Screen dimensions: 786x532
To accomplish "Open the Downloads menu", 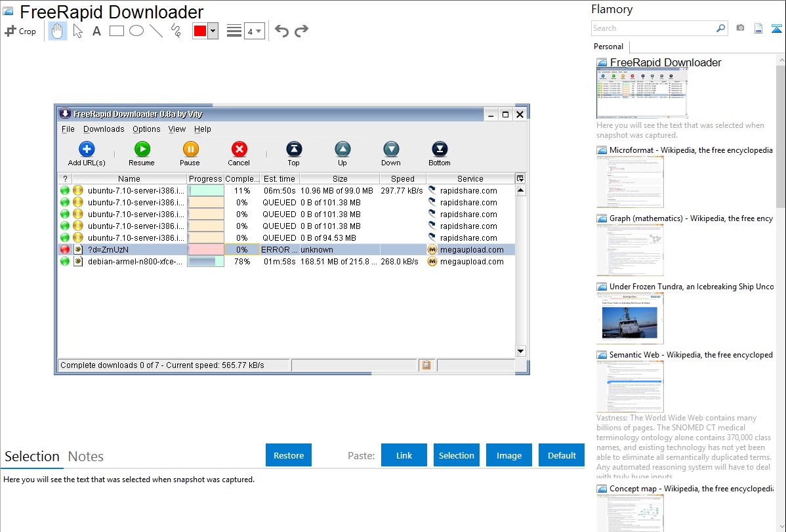I will [x=104, y=129].
